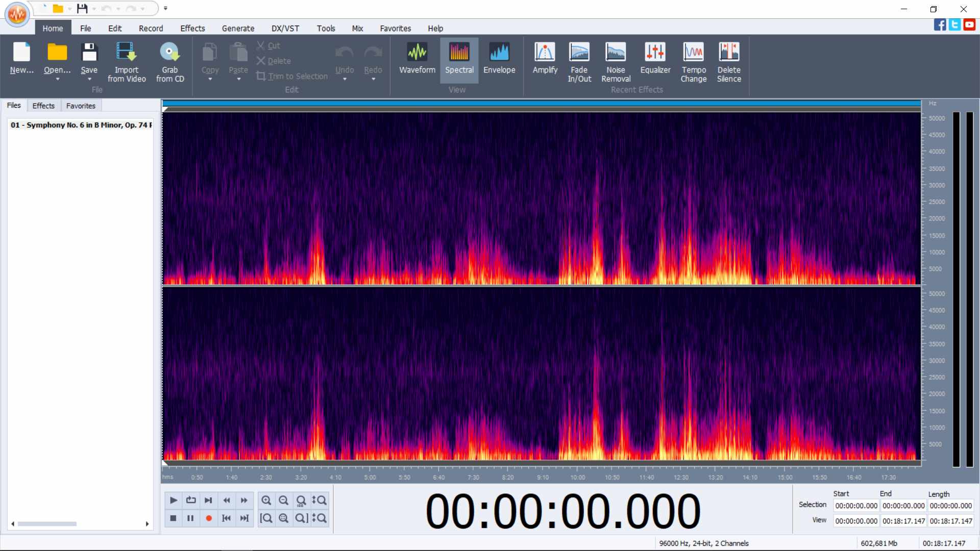The height and width of the screenshot is (551, 980).
Task: Click the selection Start time field
Action: tap(856, 506)
